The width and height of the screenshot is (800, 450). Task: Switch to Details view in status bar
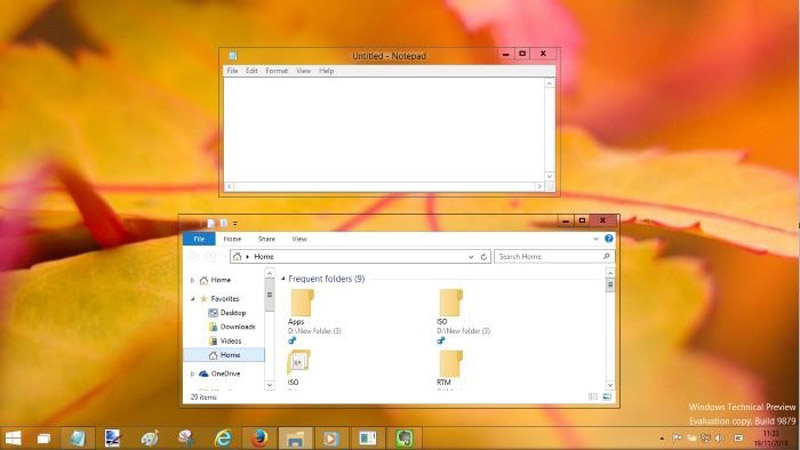tap(593, 396)
